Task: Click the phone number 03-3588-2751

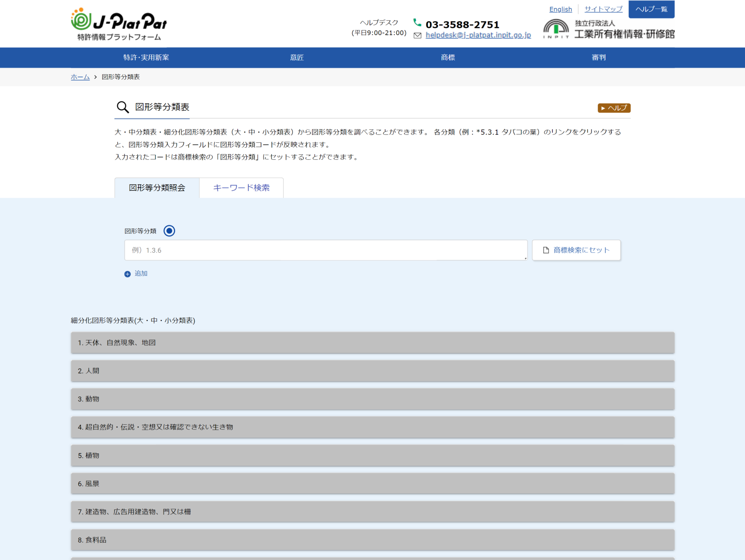Action: [x=463, y=24]
